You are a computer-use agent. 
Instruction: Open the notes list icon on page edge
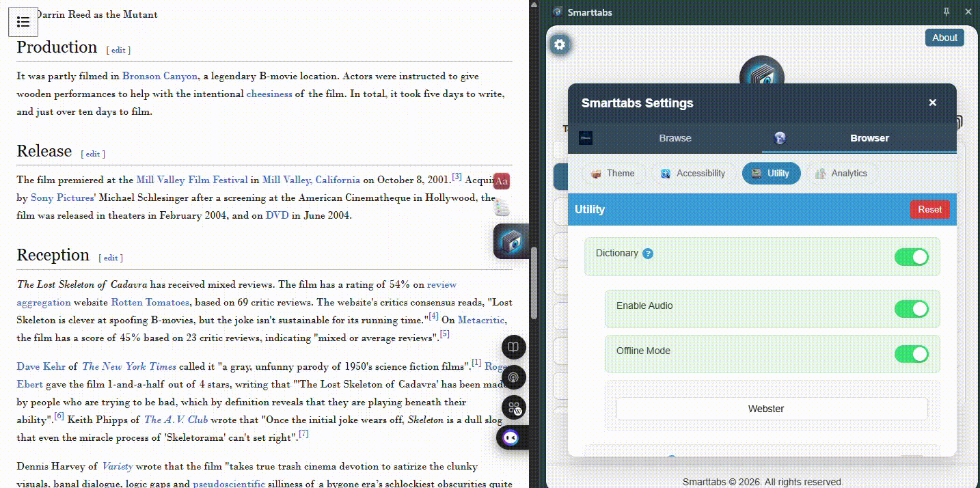point(502,207)
